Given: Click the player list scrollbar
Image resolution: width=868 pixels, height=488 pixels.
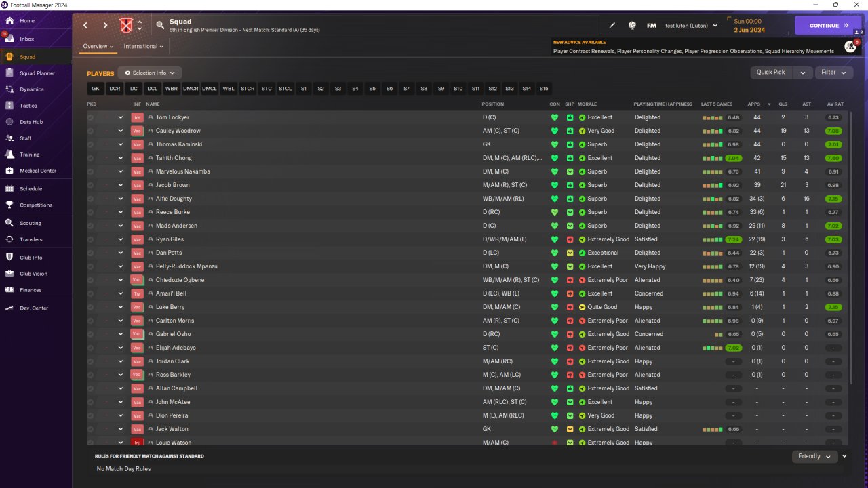Looking at the screenshot, I should coord(852,247).
